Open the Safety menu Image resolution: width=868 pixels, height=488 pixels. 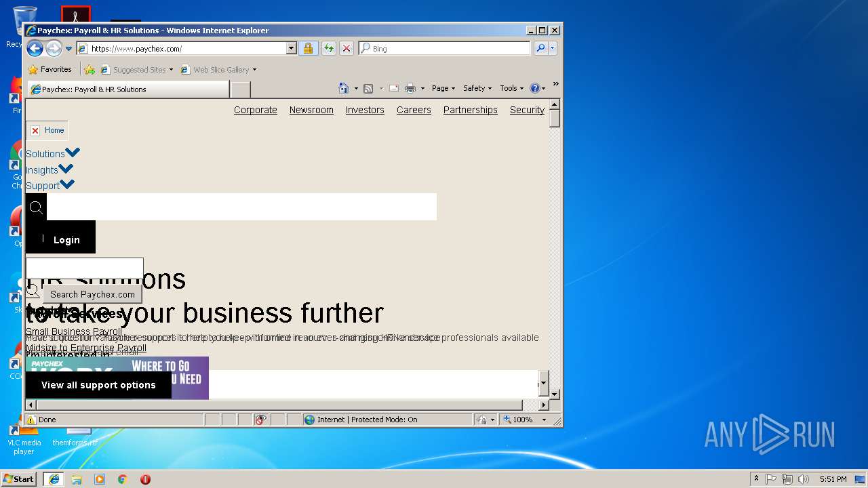point(477,88)
